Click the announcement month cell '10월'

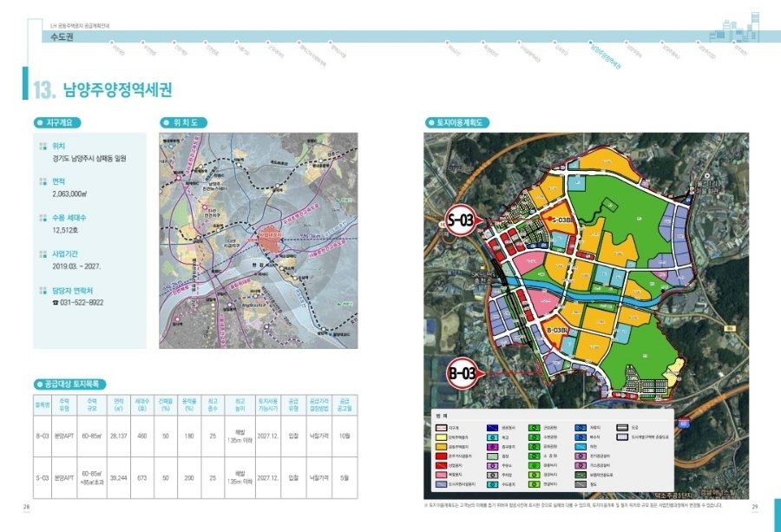(345, 436)
